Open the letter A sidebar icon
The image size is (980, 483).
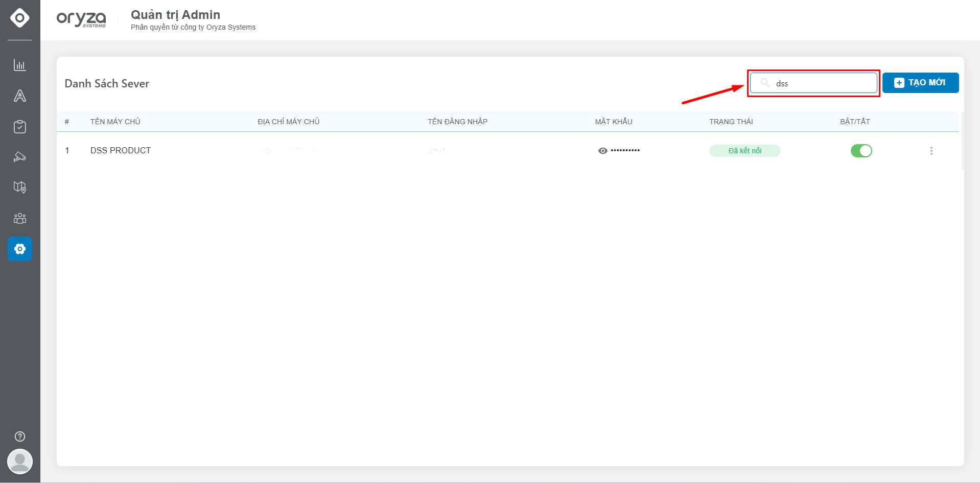point(19,96)
